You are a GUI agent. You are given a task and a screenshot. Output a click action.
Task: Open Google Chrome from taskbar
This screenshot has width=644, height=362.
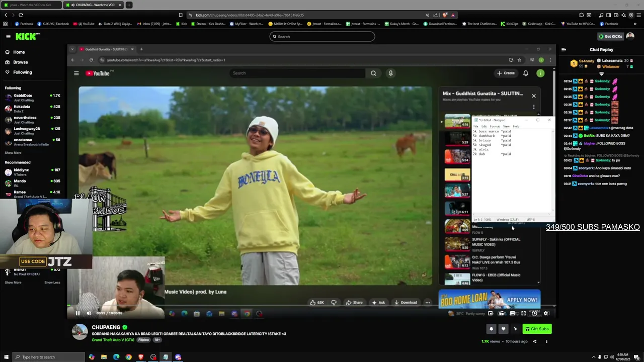128,357
